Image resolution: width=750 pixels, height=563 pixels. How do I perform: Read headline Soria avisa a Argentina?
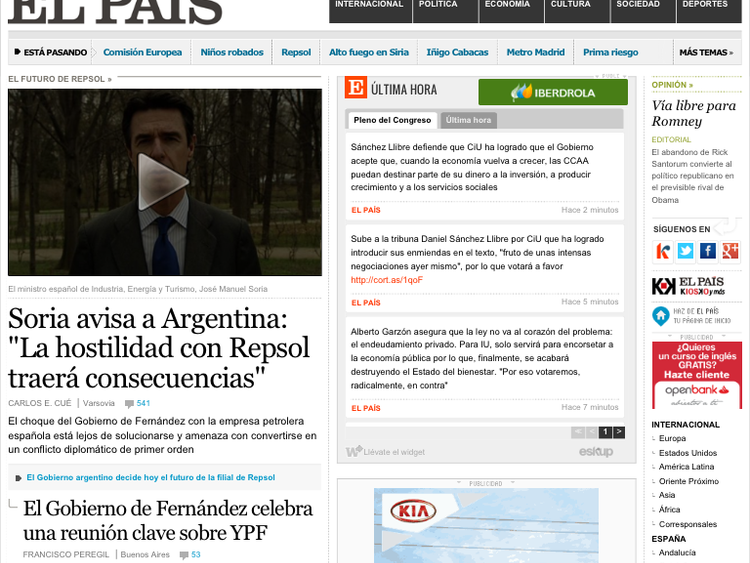[159, 348]
